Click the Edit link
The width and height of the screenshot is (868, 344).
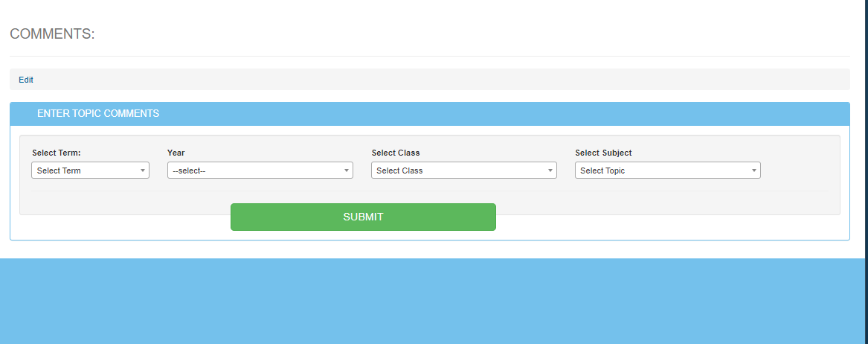coord(26,80)
